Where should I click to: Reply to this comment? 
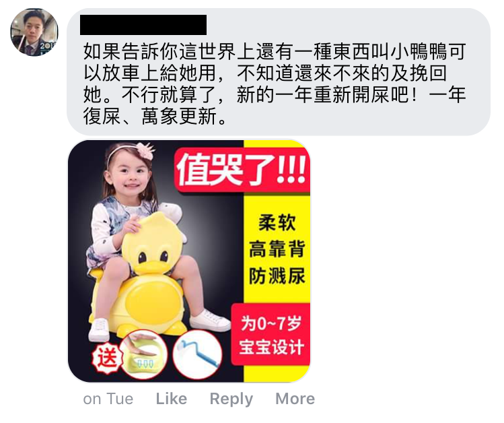[231, 399]
